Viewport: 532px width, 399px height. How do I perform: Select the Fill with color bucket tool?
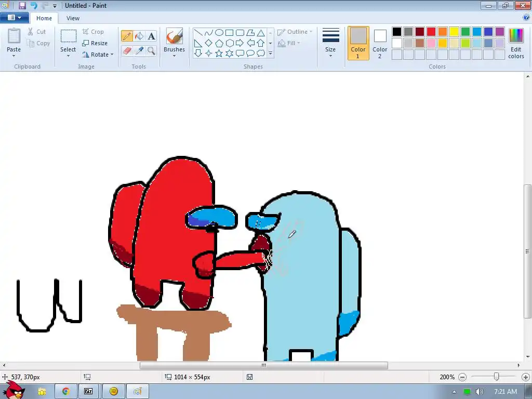coord(139,36)
